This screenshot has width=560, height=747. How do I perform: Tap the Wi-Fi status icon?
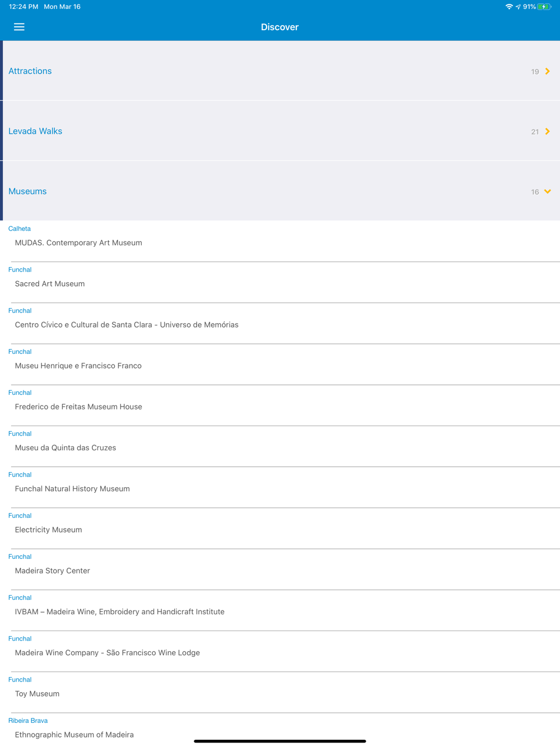tap(509, 7)
